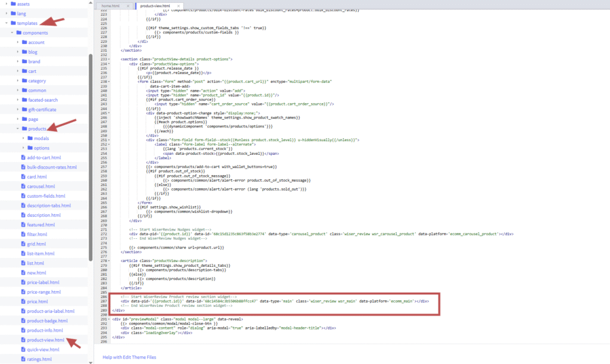Open Help with Edit Theme Files link

[x=129, y=357]
